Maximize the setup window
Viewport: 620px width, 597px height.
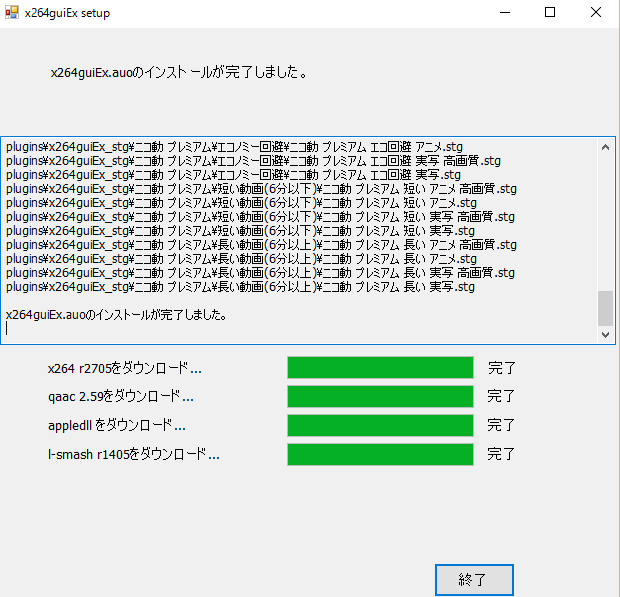coord(549,13)
